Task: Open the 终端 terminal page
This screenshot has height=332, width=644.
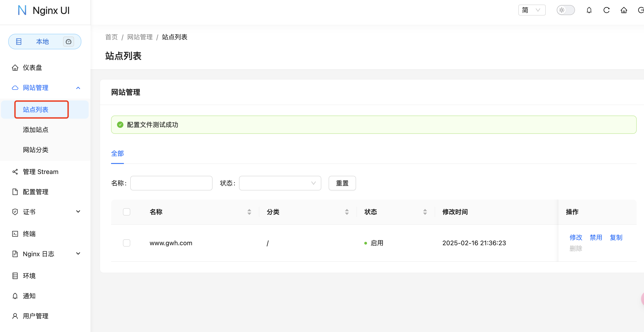Action: [x=29, y=234]
